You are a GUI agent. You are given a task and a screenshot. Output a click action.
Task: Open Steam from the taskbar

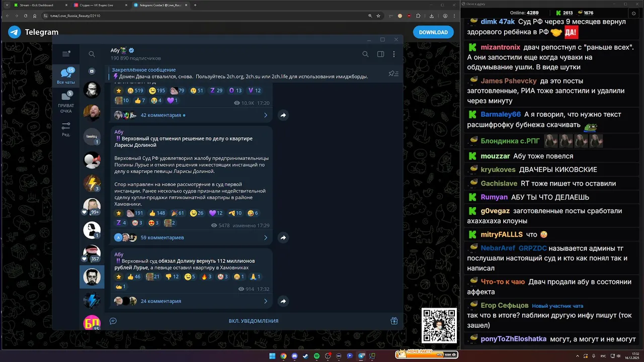pyautogui.click(x=305, y=356)
